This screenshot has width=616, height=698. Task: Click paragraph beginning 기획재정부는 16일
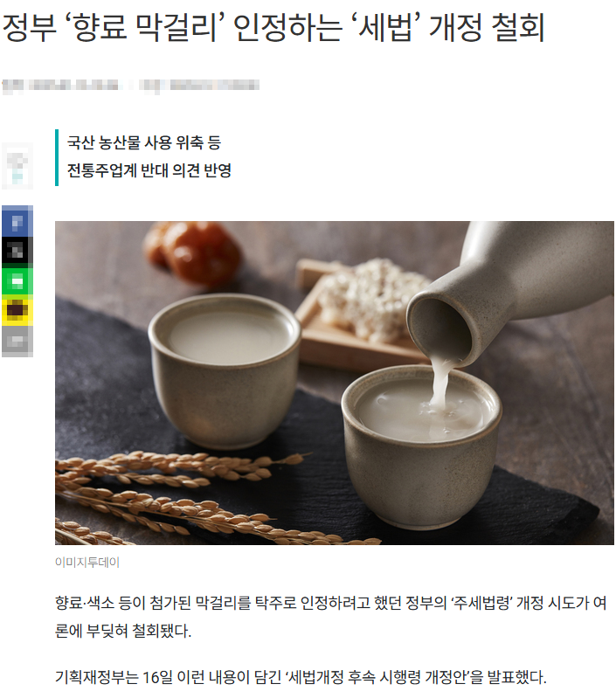pyautogui.click(x=301, y=678)
